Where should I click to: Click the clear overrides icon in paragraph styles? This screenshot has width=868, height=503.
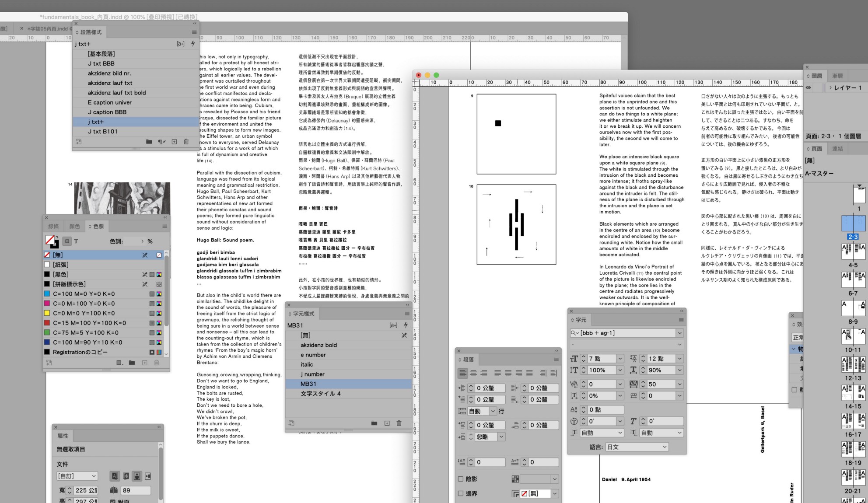coord(161,142)
